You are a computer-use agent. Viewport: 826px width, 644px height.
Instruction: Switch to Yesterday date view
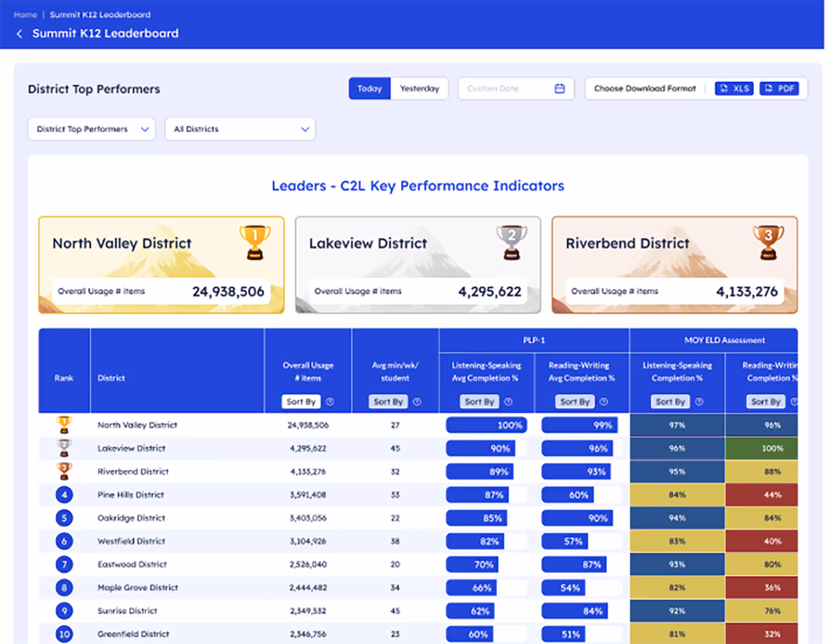pyautogui.click(x=420, y=88)
